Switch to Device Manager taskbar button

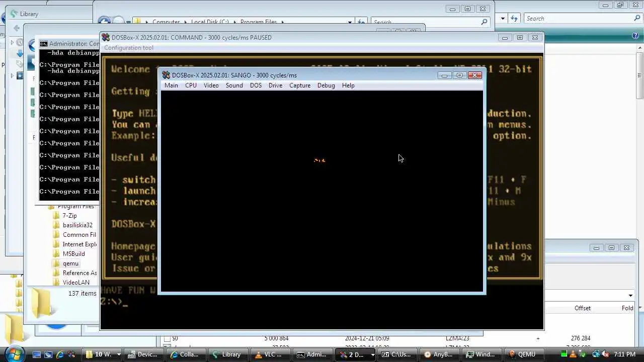[x=144, y=354]
